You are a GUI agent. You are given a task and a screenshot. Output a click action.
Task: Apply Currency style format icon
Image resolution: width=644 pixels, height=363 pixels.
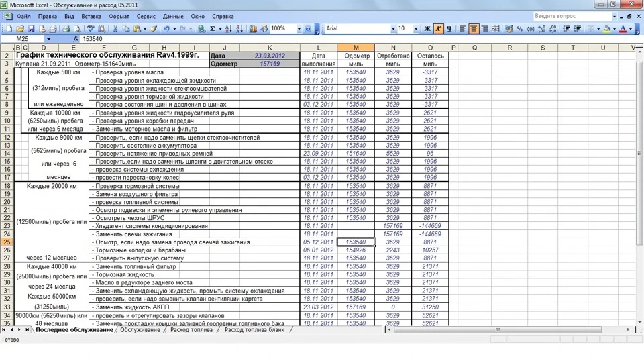[509, 29]
